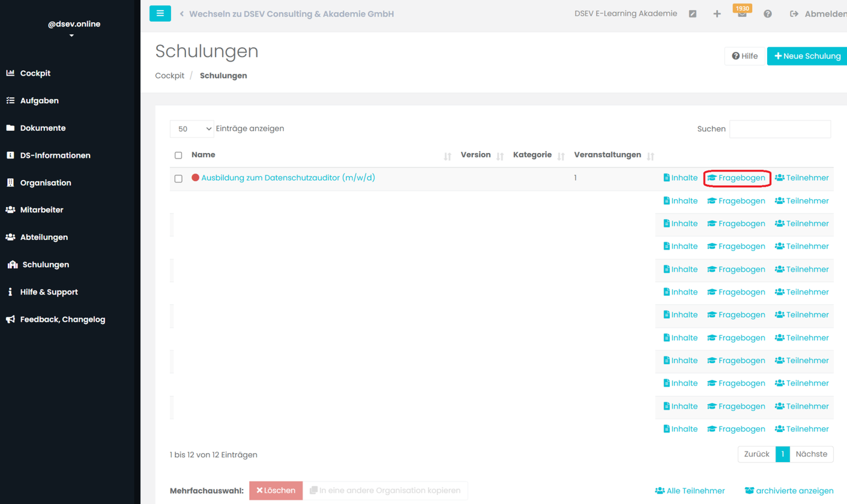Viewport: 847px width, 504px height.
Task: Open Fragebogen for Ausbildung zum Datenschutzauditor
Action: [736, 178]
